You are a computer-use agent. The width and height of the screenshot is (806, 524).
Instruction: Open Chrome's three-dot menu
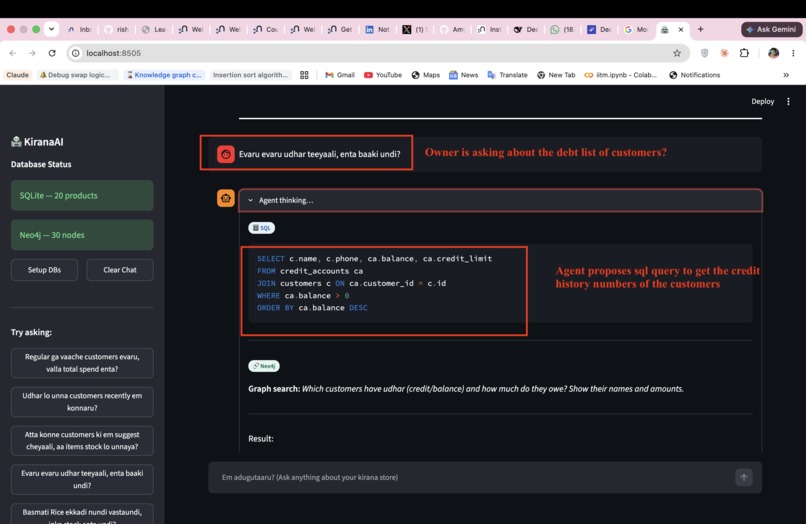[x=793, y=53]
